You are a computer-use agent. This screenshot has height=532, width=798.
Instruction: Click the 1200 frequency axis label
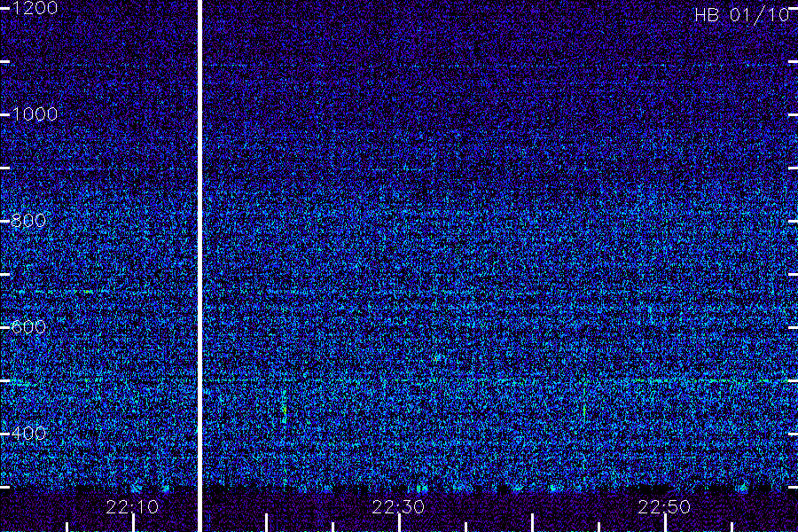click(x=35, y=8)
